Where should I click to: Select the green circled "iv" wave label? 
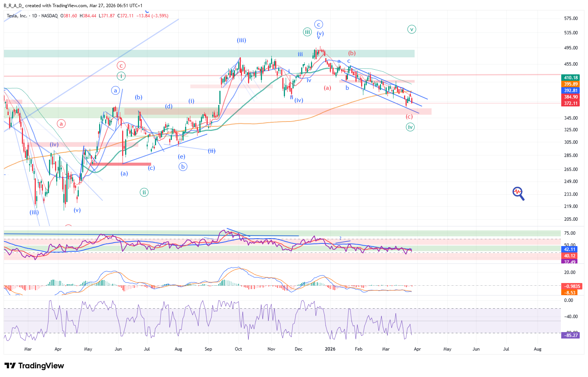tap(410, 127)
